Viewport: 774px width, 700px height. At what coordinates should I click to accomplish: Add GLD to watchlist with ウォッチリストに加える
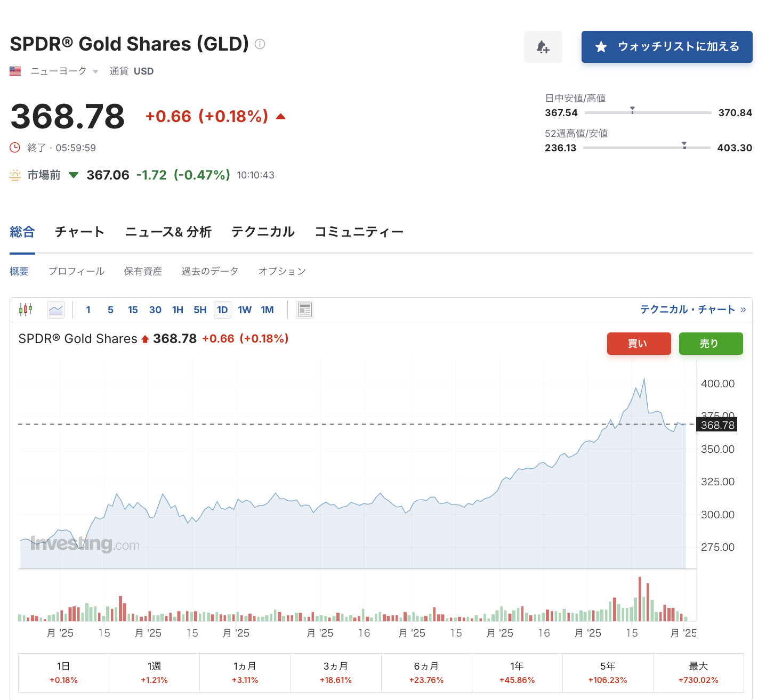667,47
